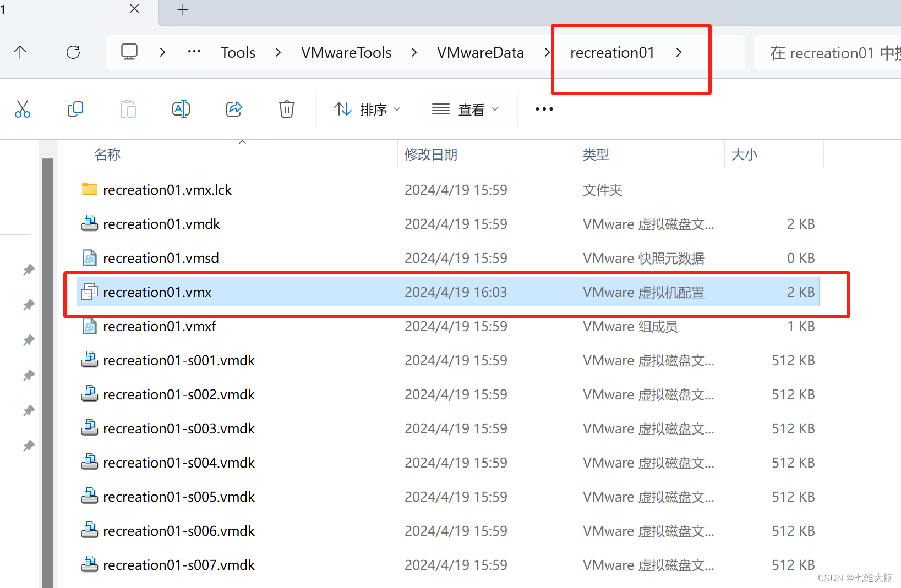The image size is (901, 588).
Task: Click the Rename icon in toolbar
Action: 181,109
